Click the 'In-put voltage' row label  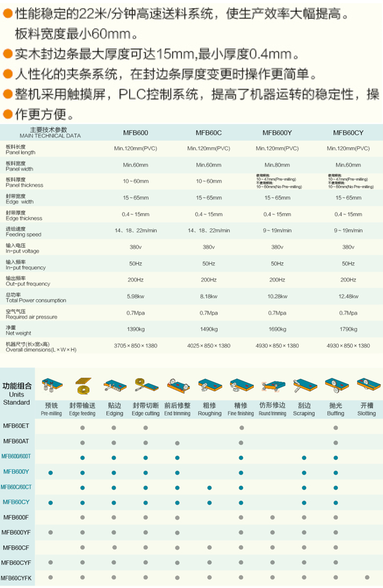pos(22,251)
